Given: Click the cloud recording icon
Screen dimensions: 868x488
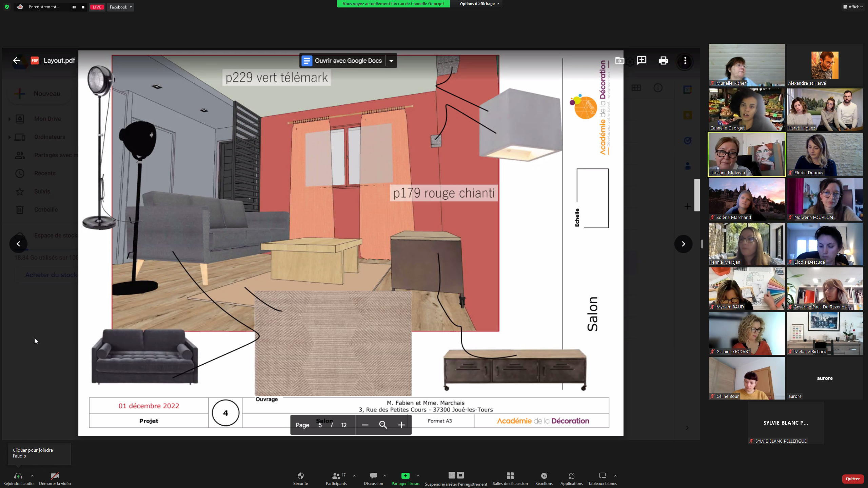Looking at the screenshot, I should tap(20, 7).
